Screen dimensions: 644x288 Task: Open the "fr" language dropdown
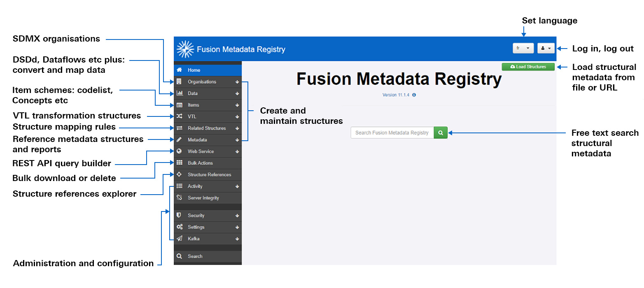[x=523, y=48]
